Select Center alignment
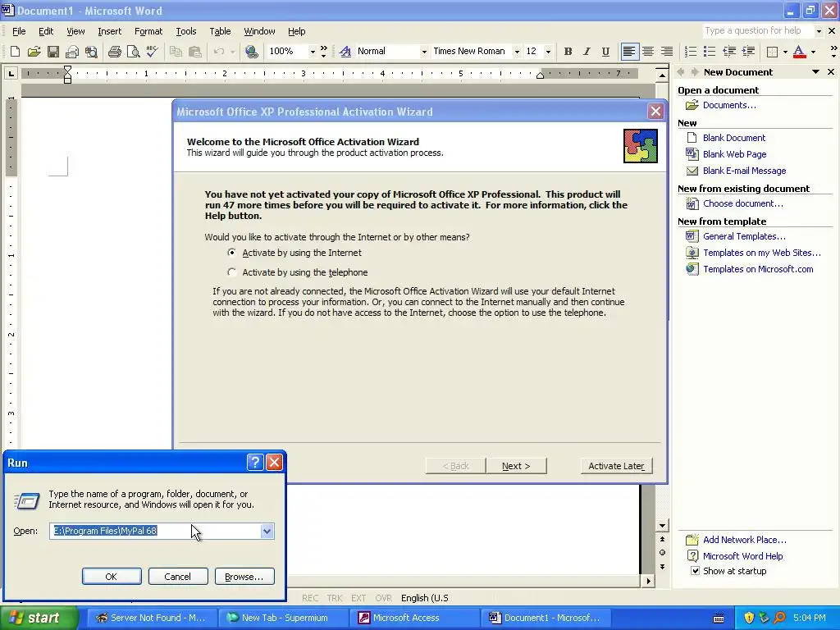840x630 pixels. 648,52
